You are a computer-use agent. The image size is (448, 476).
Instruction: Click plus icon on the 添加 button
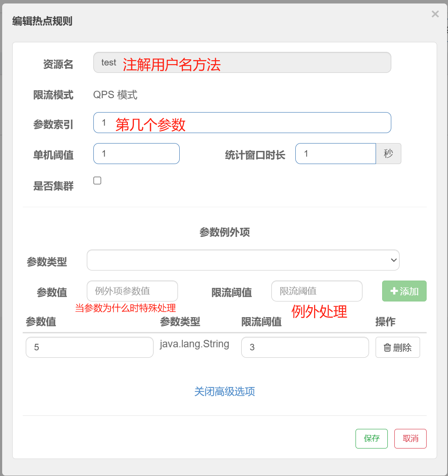pyautogui.click(x=394, y=291)
